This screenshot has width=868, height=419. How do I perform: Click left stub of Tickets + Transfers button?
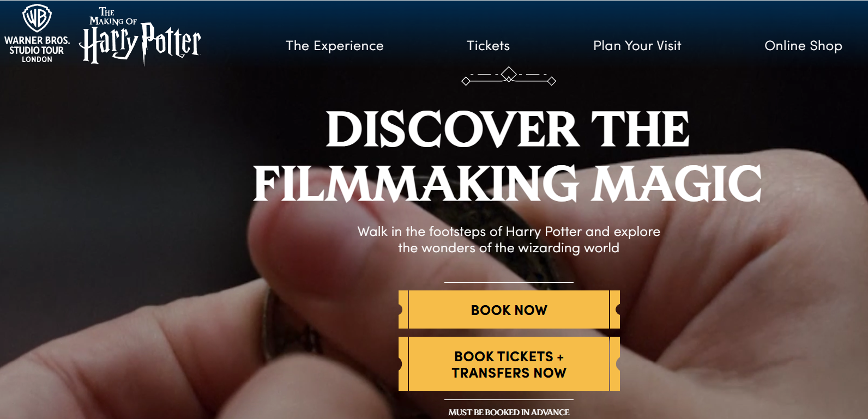[403, 364]
